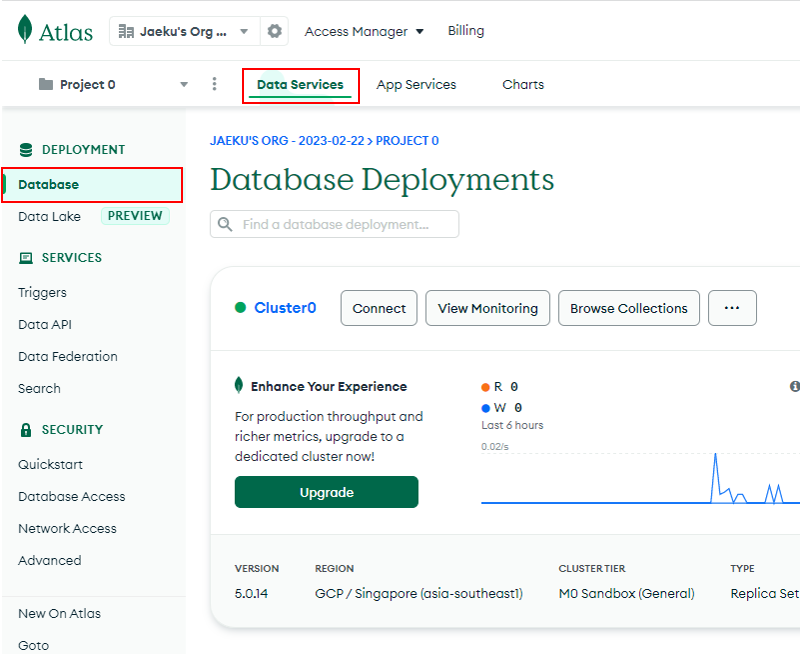Click the Database Deployments heading
This screenshot has width=800, height=654.
(382, 180)
